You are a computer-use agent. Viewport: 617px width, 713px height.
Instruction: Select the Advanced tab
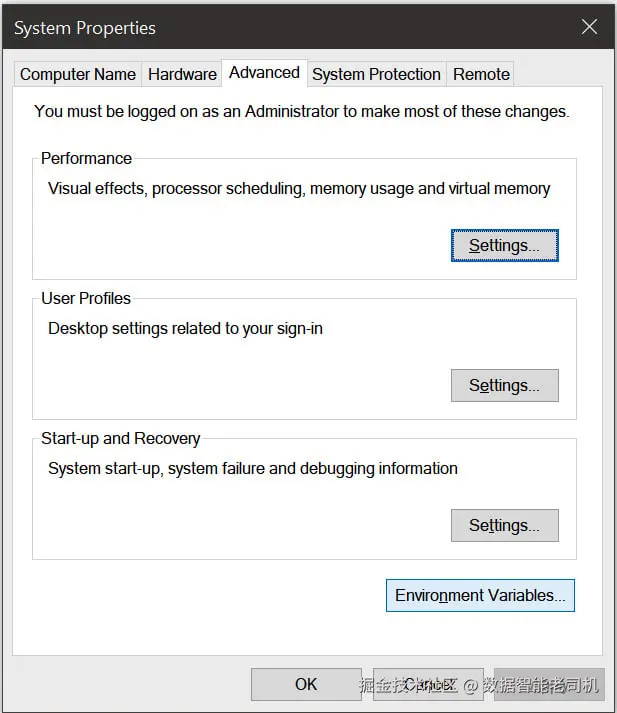[x=264, y=72]
